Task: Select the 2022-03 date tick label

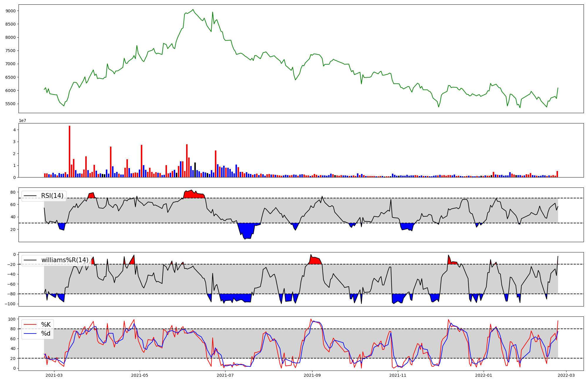Action: tap(566, 375)
